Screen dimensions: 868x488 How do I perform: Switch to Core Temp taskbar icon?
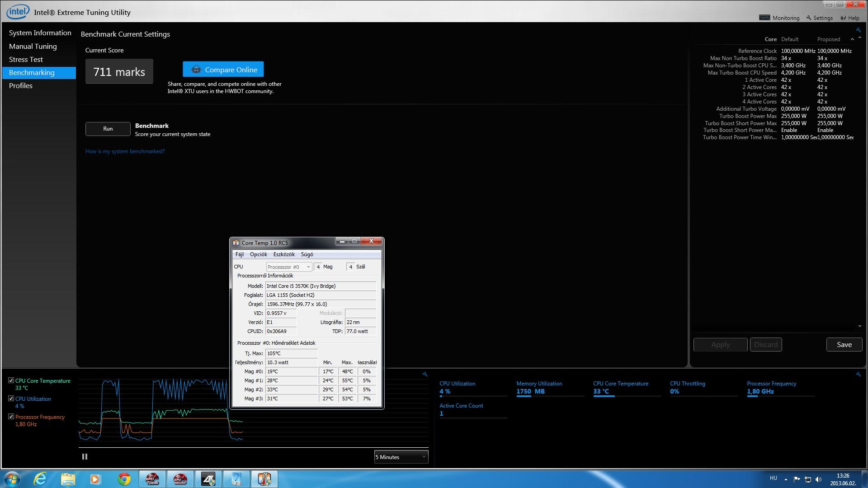coord(264,479)
